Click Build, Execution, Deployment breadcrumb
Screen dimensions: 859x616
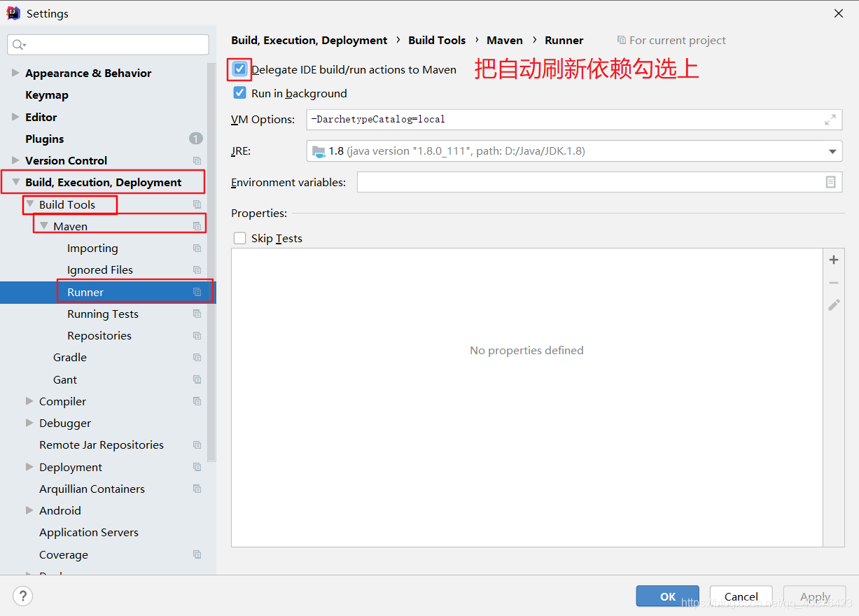coord(309,40)
